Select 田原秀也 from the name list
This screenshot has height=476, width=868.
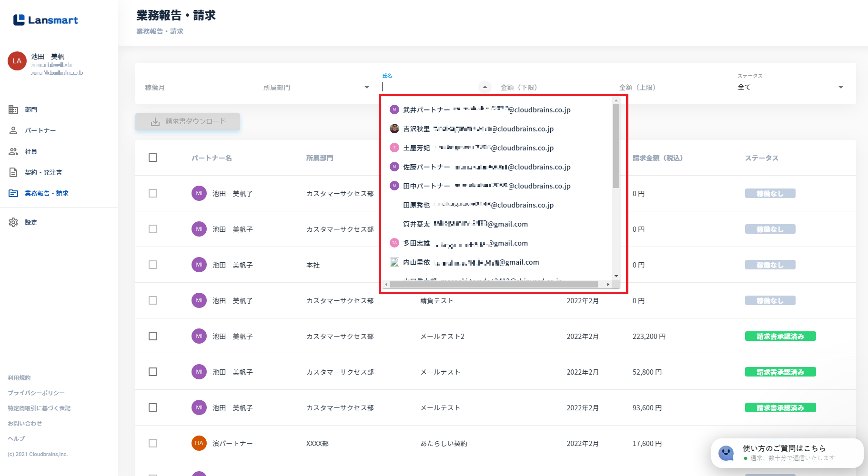click(x=497, y=205)
